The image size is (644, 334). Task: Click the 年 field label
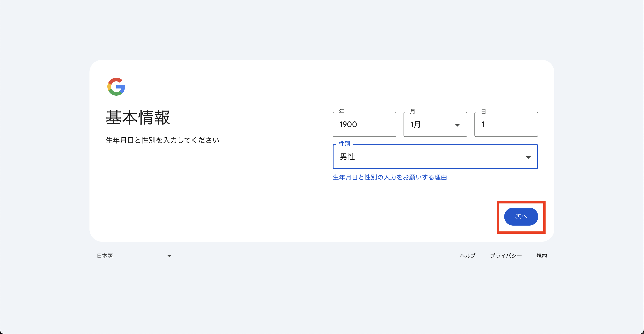342,111
